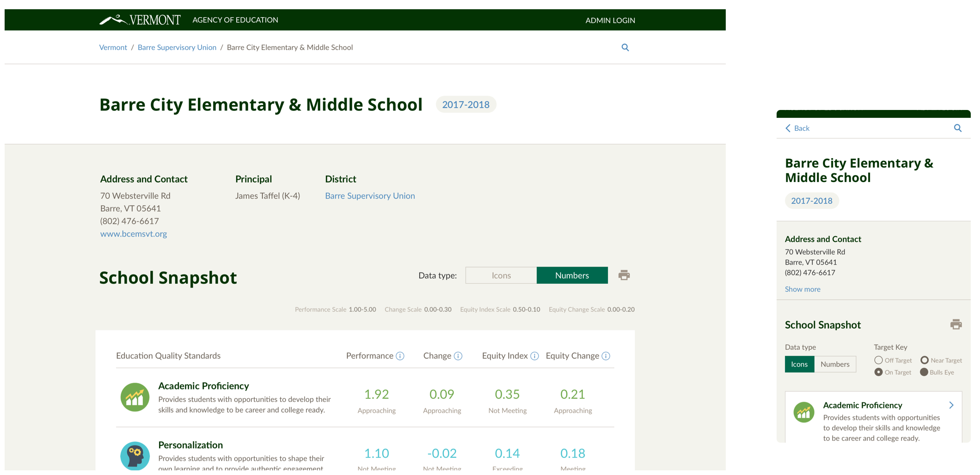
Task: Click Personalization equity index 0.14
Action: (507, 453)
